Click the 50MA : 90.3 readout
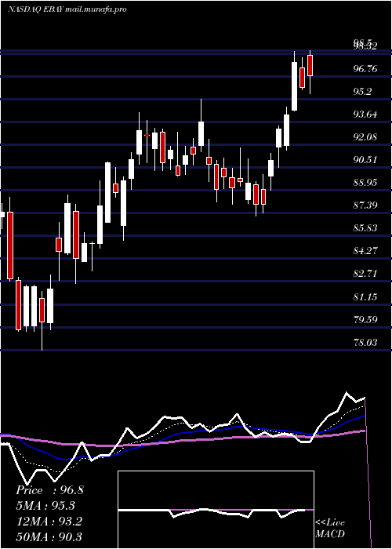Image resolution: width=392 pixels, height=549 pixels. coord(49,537)
